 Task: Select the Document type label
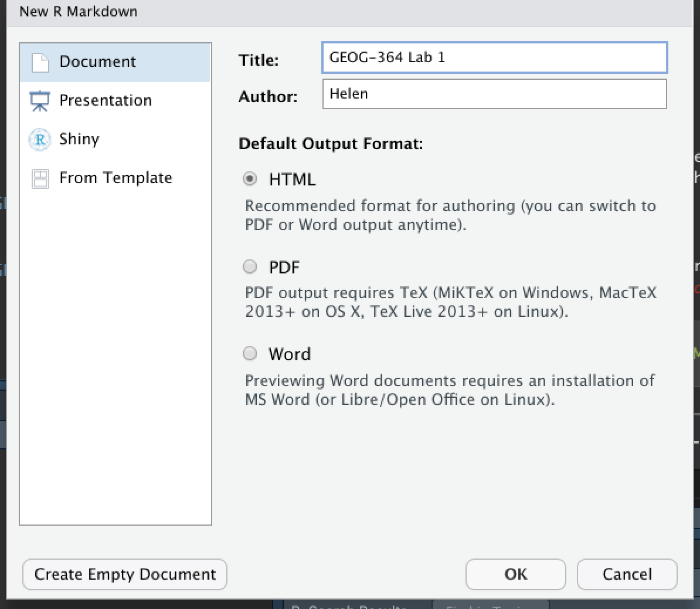pos(97,62)
